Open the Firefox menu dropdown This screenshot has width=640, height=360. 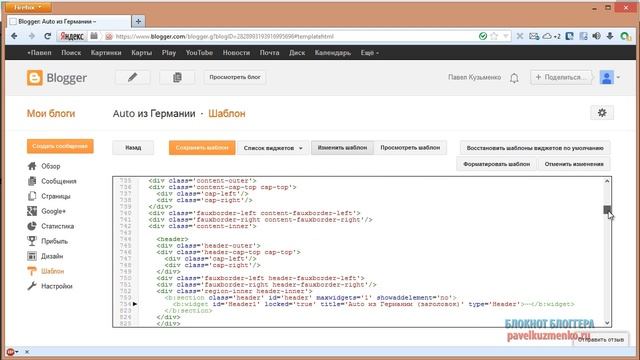point(28,7)
